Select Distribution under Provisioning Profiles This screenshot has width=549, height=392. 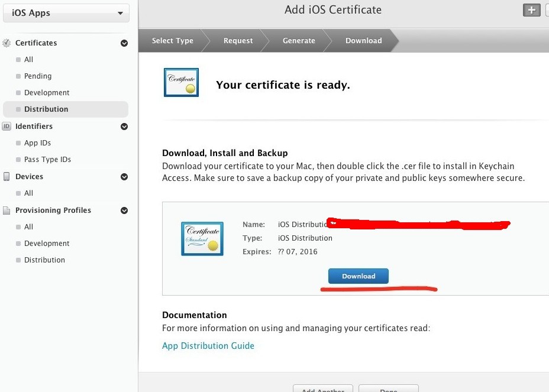(x=44, y=260)
